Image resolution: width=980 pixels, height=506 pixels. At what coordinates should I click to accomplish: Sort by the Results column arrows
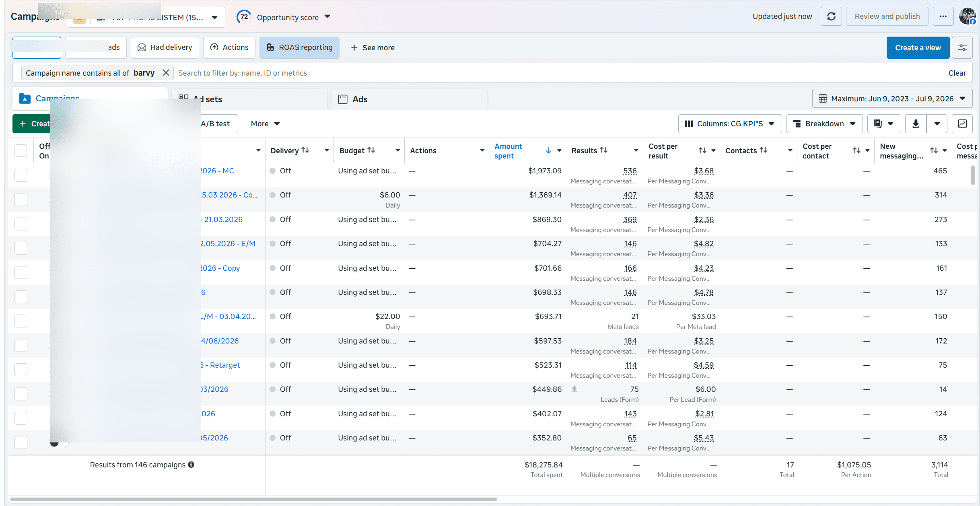pos(604,150)
